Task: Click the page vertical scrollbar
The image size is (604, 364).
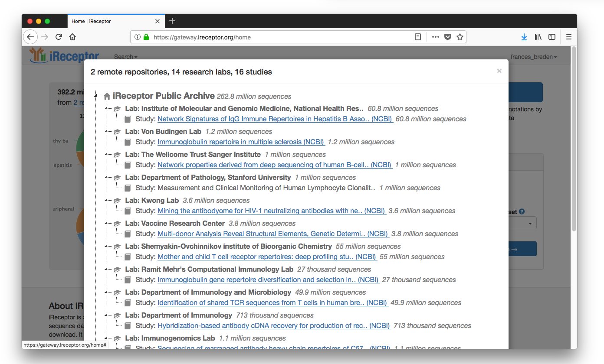Action: [574, 139]
